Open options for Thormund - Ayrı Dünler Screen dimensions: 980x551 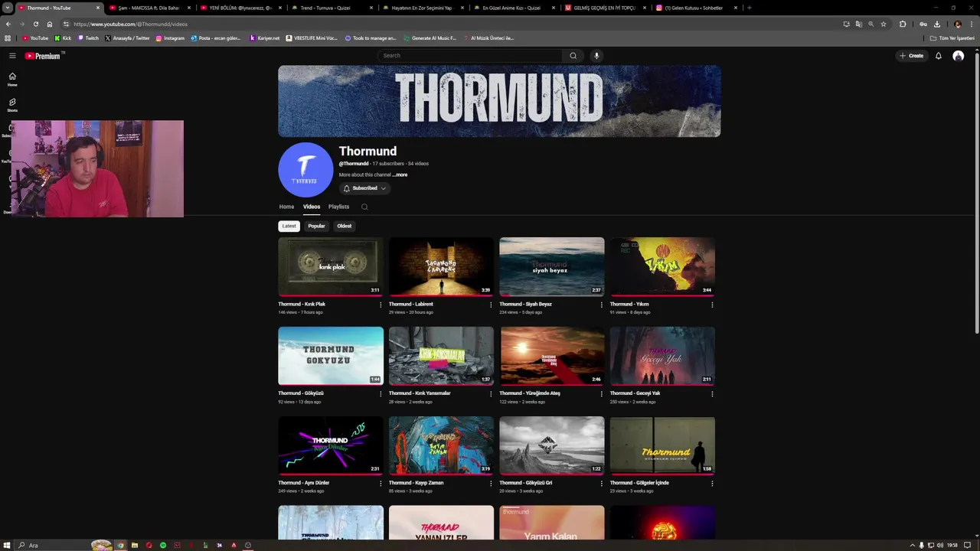click(381, 484)
